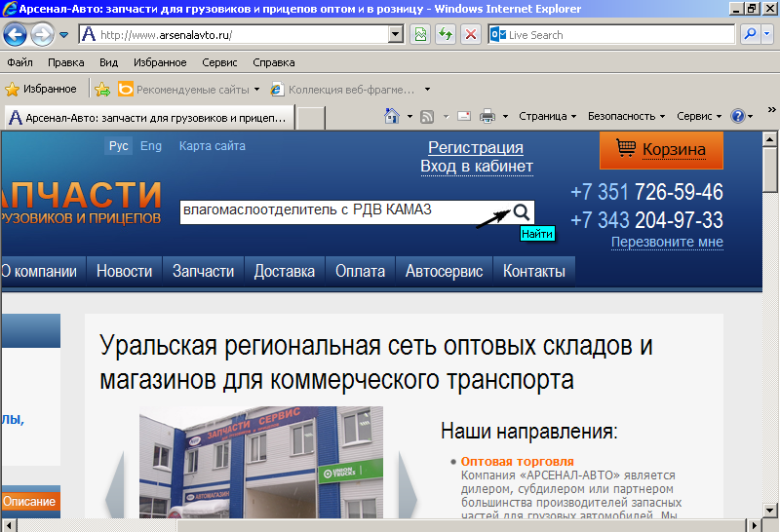Click the building storefront slideshow photo

coord(261,463)
